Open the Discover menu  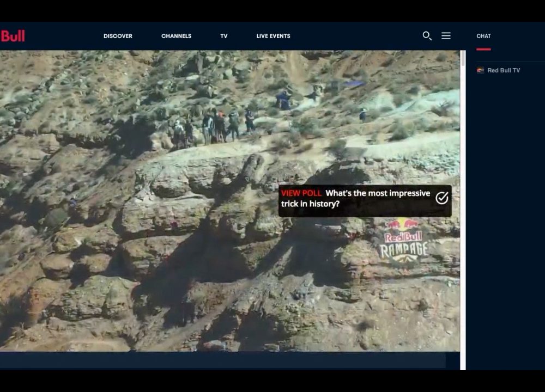(118, 36)
